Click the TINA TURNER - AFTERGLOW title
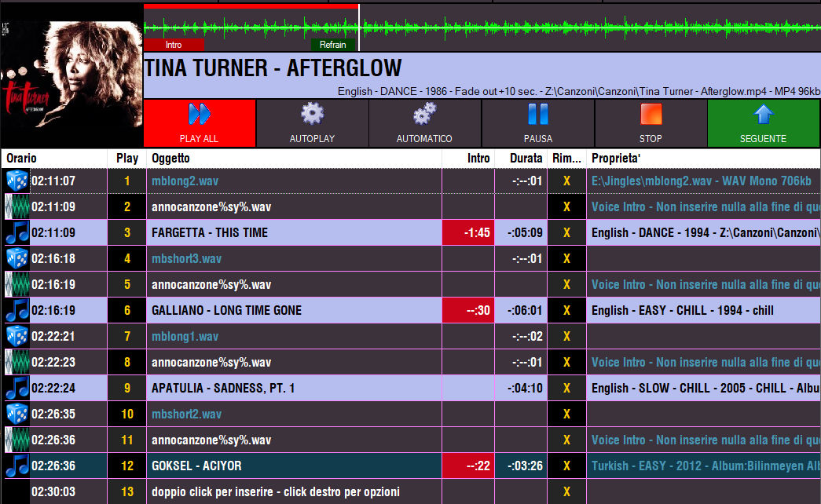Image resolution: width=821 pixels, height=504 pixels. 273,68
